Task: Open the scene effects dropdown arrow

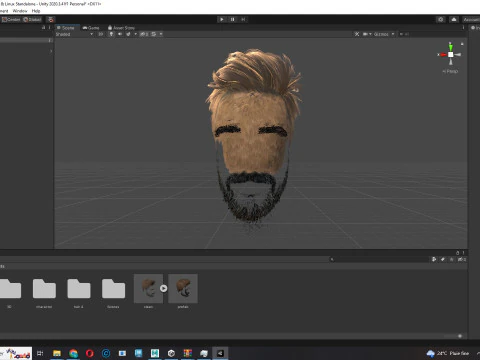Action: (135, 34)
